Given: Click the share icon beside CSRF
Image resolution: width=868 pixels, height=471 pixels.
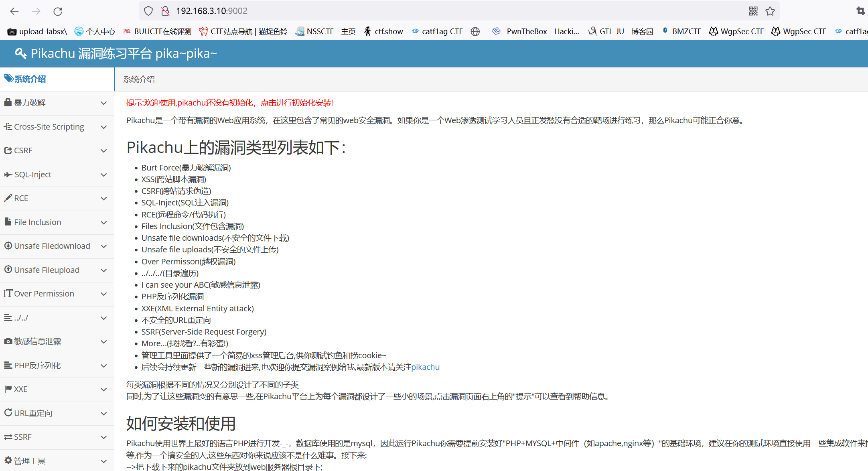Looking at the screenshot, I should pos(8,150).
